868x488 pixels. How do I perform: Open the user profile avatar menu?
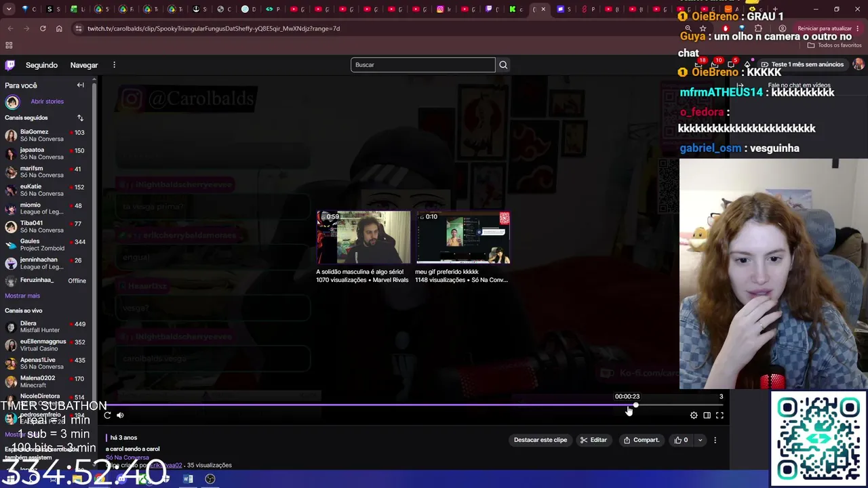(x=859, y=64)
